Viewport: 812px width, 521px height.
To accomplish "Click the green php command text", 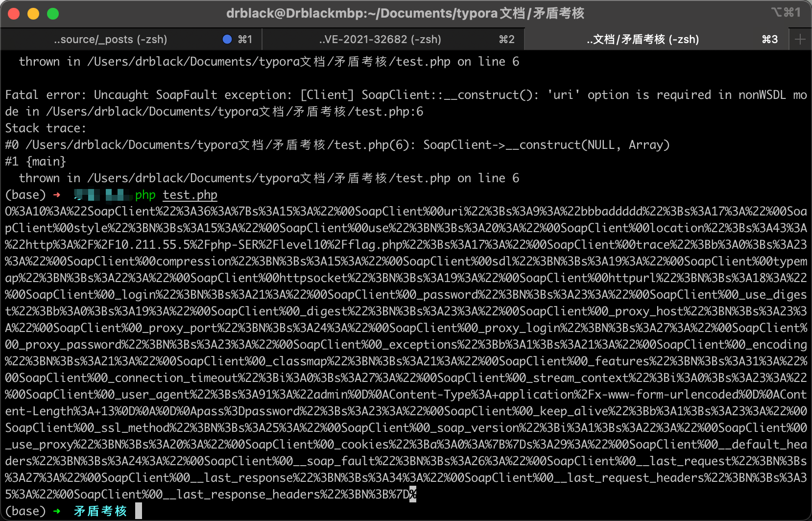I will [145, 195].
